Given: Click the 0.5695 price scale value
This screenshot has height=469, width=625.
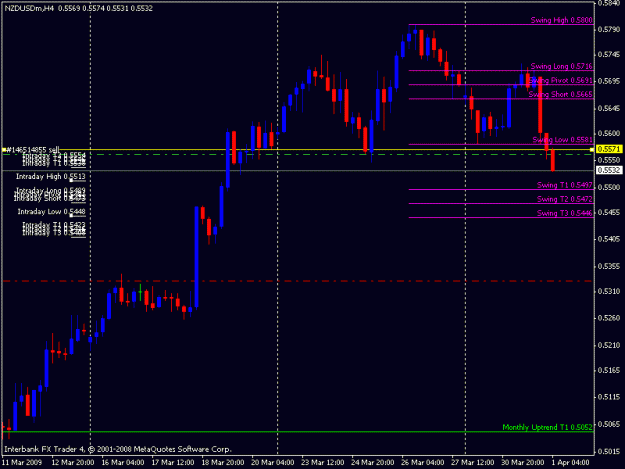Looking at the screenshot, I should 609,81.
